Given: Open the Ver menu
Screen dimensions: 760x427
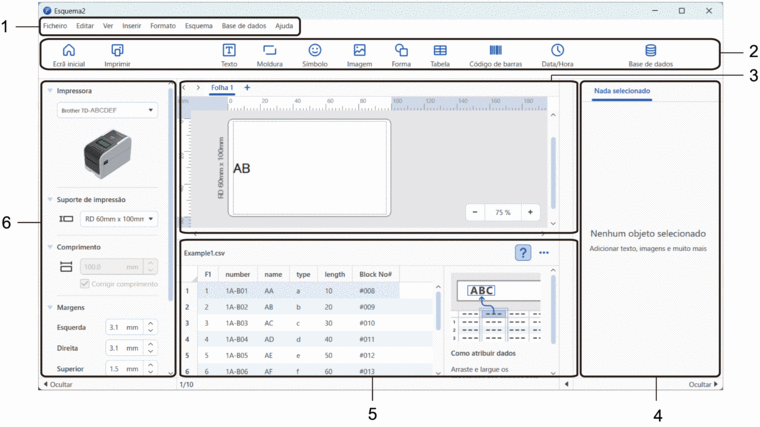Looking at the screenshot, I should click(x=108, y=26).
